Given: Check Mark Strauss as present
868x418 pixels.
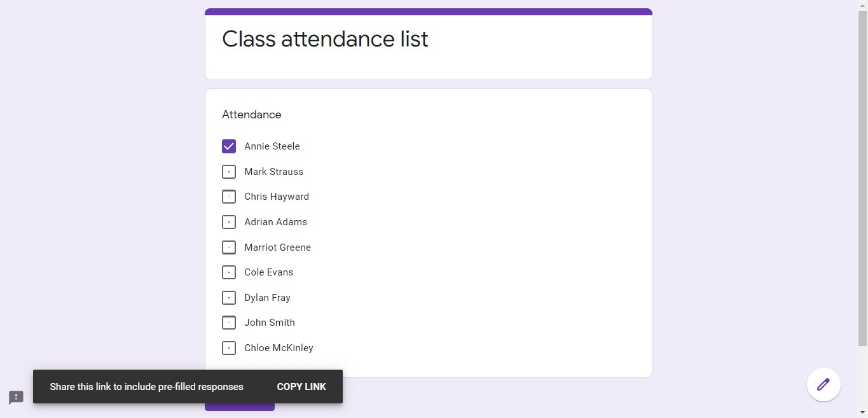Looking at the screenshot, I should pyautogui.click(x=228, y=171).
